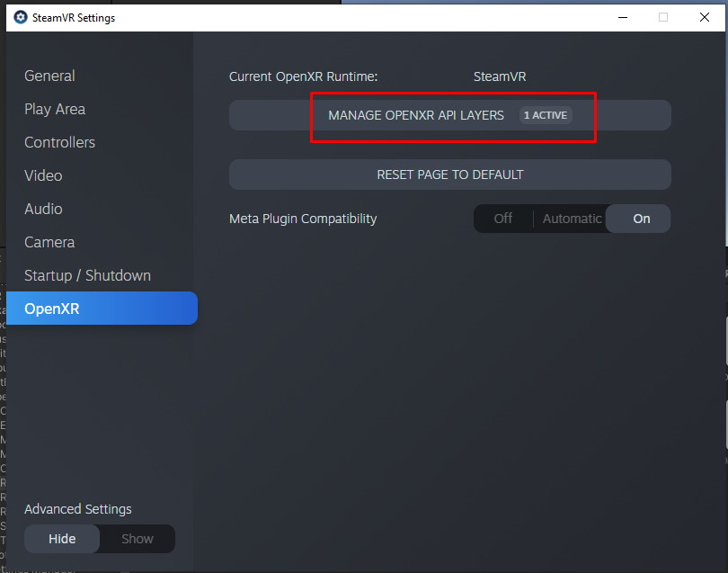Switch to the Audio settings section
This screenshot has height=573, width=728.
[42, 209]
